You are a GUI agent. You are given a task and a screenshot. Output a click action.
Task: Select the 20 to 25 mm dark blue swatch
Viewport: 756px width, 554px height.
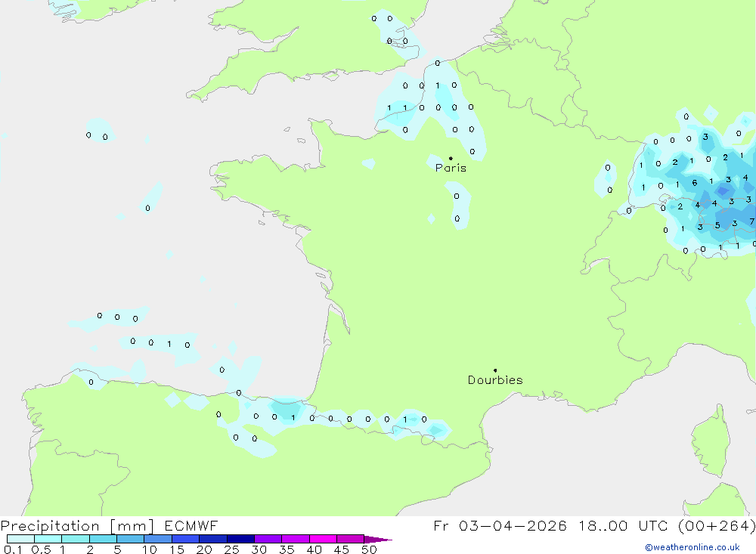click(x=212, y=539)
